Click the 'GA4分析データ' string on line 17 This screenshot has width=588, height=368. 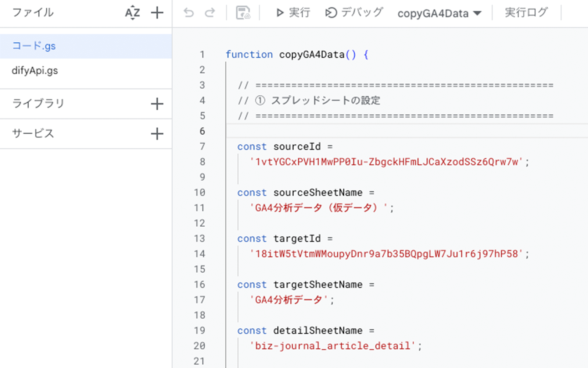pos(288,300)
